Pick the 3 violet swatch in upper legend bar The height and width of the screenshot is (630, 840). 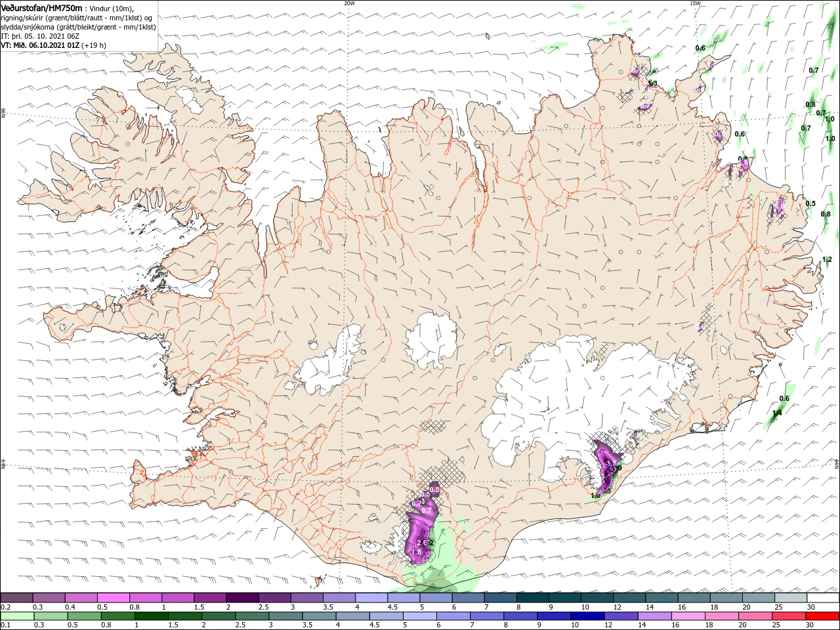[x=307, y=598]
